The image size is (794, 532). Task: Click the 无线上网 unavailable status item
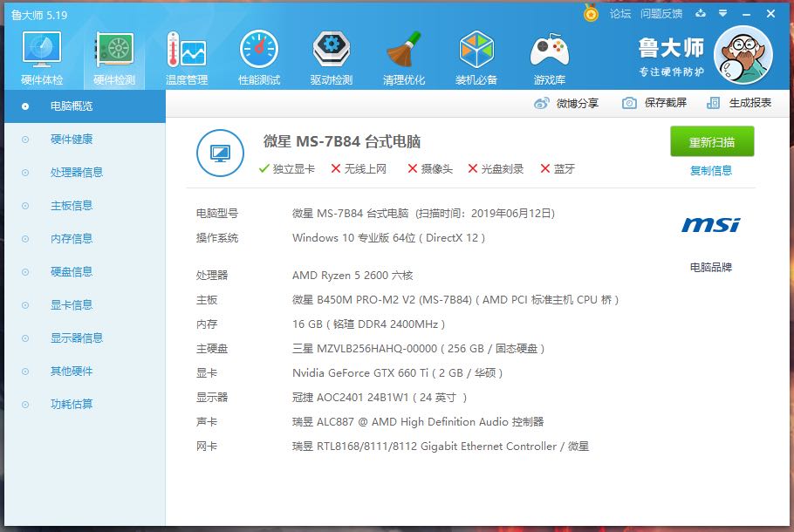click(x=359, y=169)
